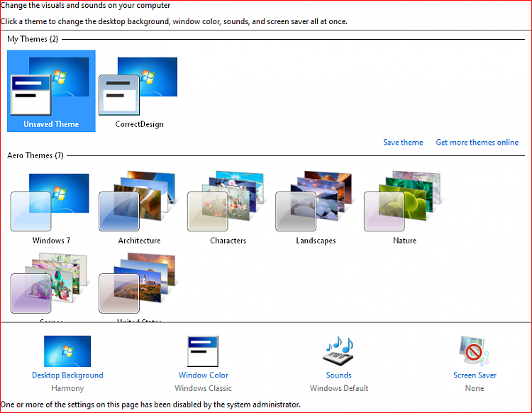The image size is (532, 413).
Task: Open Desktop Background image icon
Action: pyautogui.click(x=67, y=351)
